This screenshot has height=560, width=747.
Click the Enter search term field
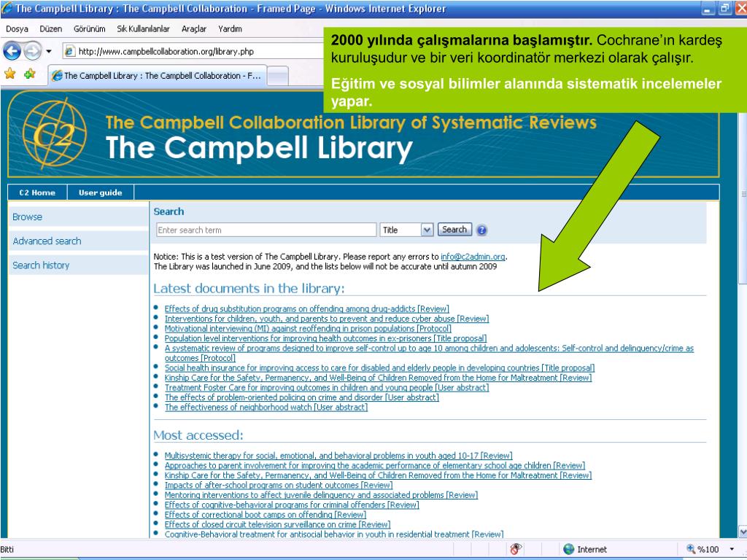click(x=266, y=230)
